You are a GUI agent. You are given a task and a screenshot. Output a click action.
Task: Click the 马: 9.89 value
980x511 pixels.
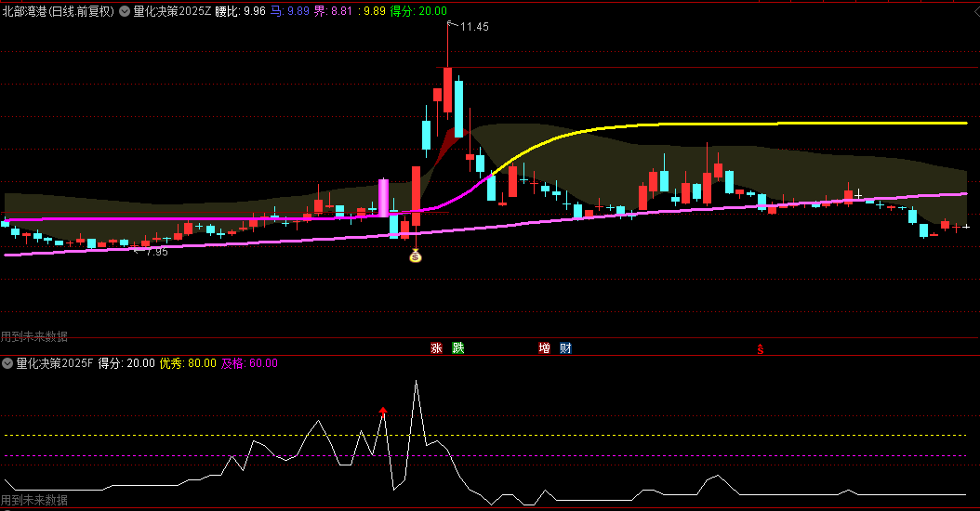(289, 11)
